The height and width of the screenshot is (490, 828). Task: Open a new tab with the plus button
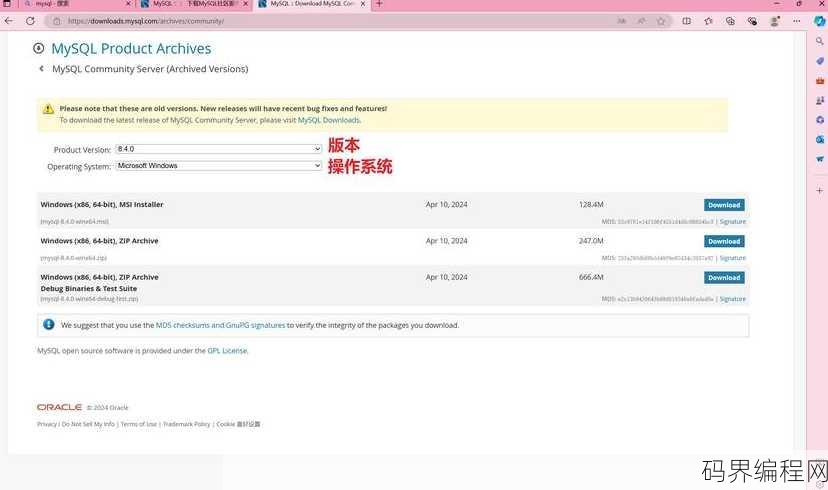coord(379,4)
